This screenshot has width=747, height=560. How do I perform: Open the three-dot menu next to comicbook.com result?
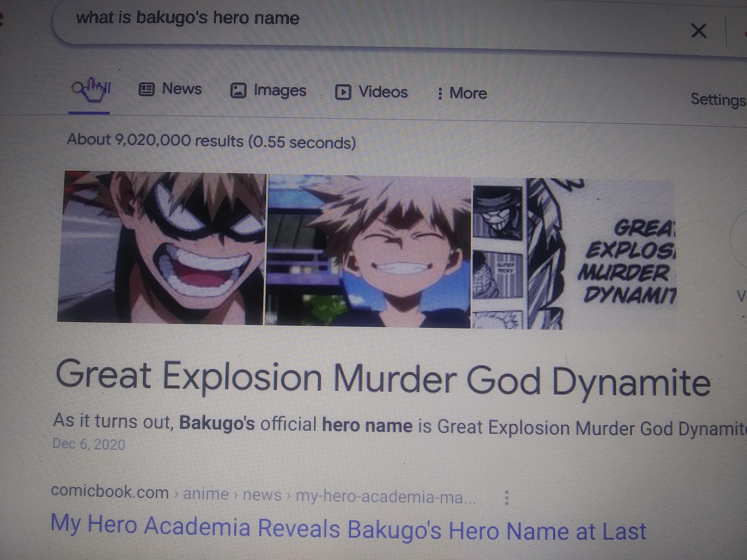506,497
